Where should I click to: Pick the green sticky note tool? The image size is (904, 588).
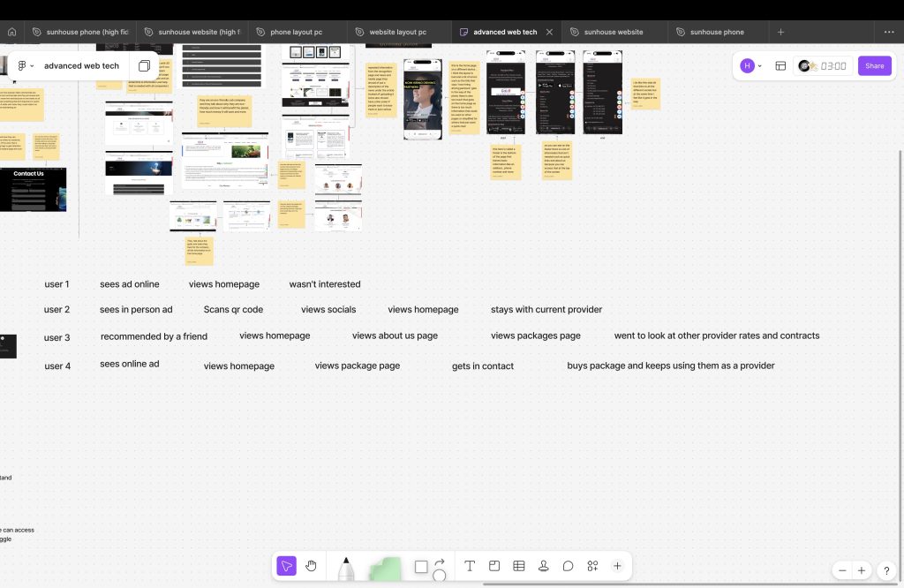[x=384, y=569]
